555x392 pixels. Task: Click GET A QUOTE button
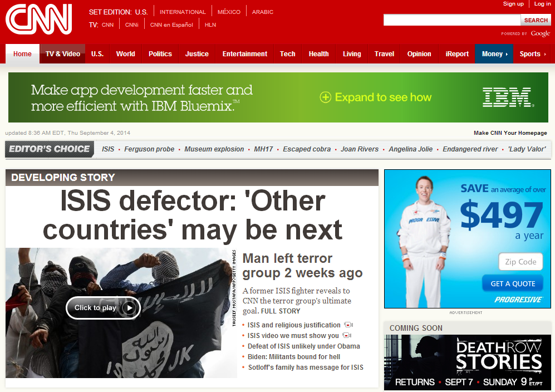pyautogui.click(x=513, y=283)
